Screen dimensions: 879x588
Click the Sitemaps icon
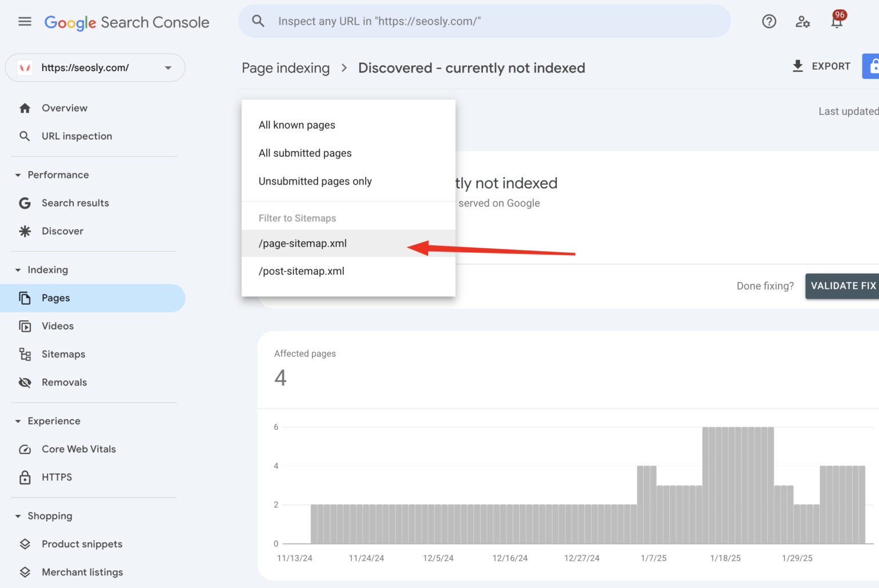click(x=25, y=354)
